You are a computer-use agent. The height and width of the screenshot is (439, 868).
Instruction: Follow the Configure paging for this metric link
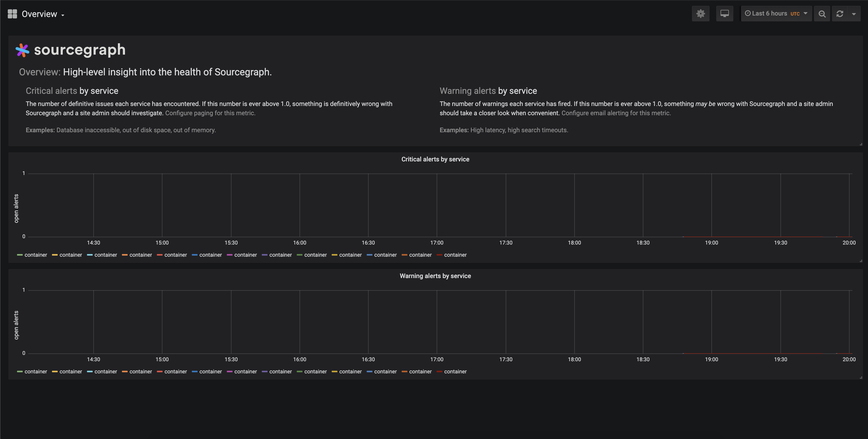pos(210,113)
